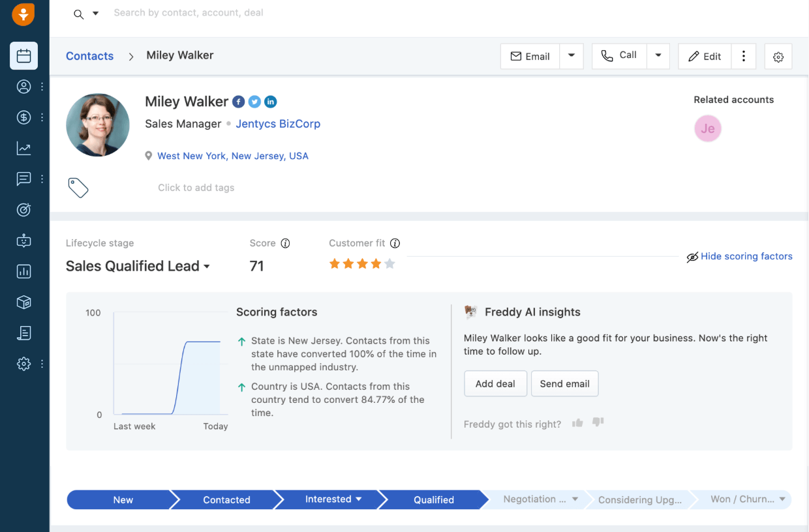Open Conversations from the sidebar
The width and height of the screenshot is (809, 532).
(23, 179)
